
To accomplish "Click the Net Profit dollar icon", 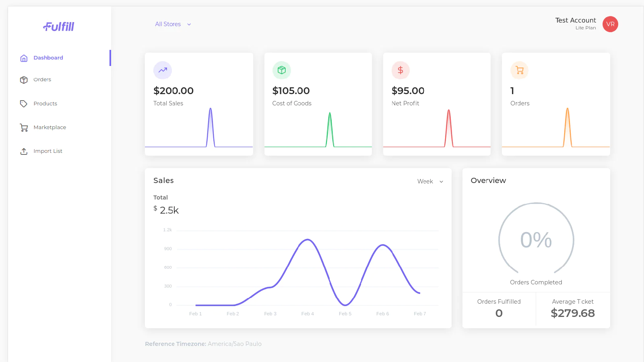I will click(x=400, y=70).
